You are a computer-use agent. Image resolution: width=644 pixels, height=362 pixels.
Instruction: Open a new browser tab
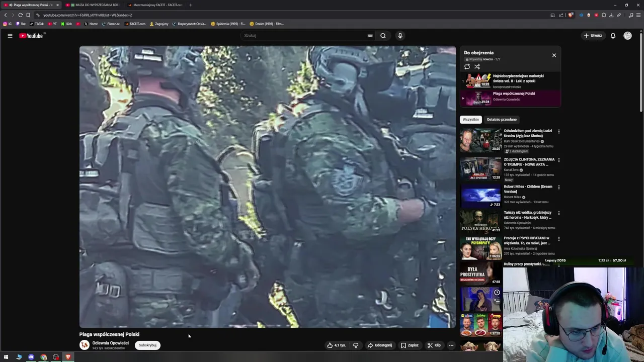[190, 5]
